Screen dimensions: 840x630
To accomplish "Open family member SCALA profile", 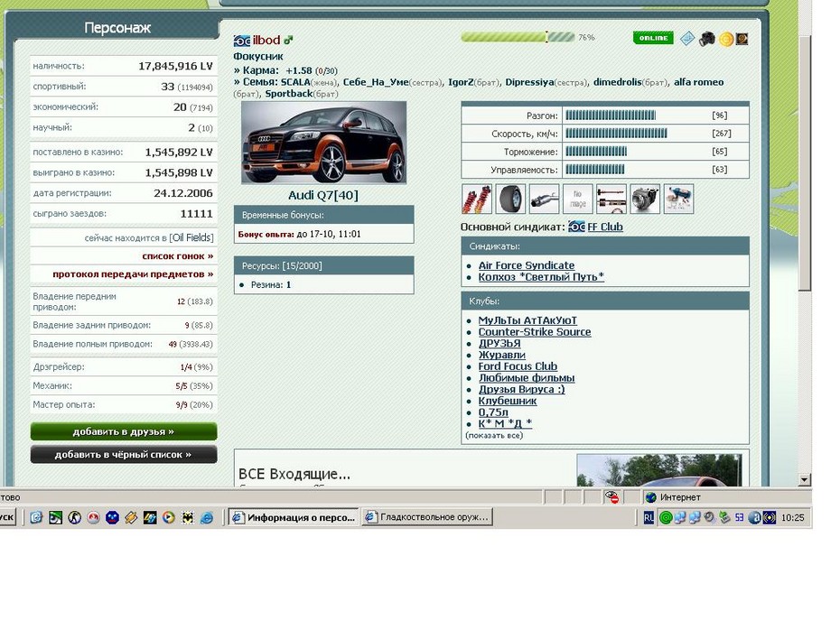I will pyautogui.click(x=295, y=82).
